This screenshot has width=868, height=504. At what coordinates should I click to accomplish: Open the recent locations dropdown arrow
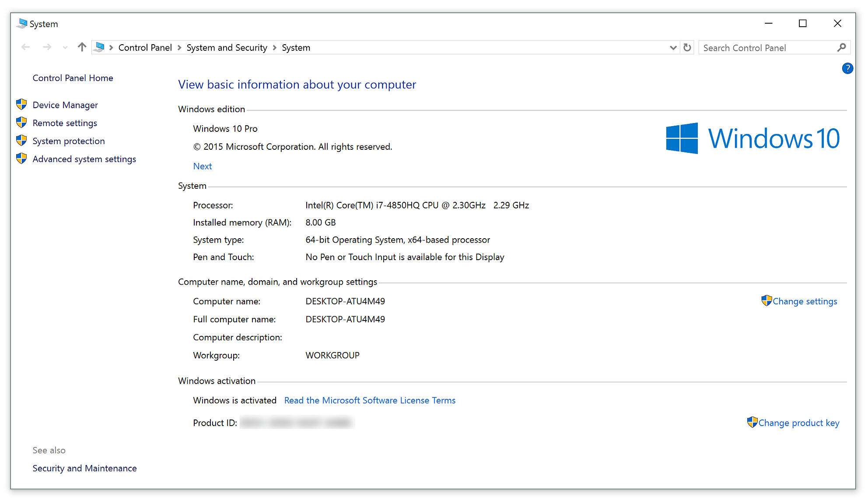[x=65, y=48]
